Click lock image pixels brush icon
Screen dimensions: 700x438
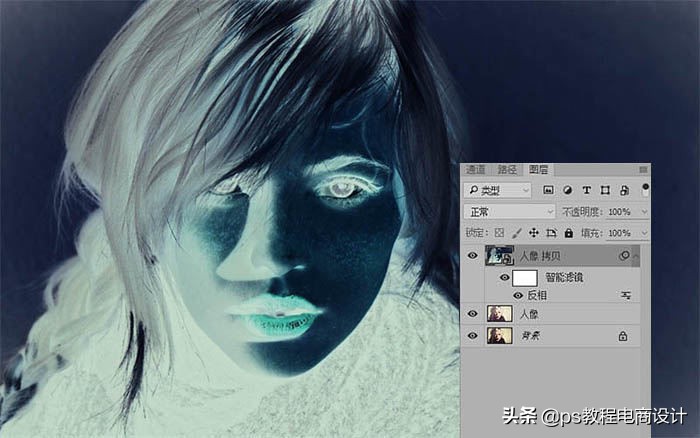coord(518,233)
